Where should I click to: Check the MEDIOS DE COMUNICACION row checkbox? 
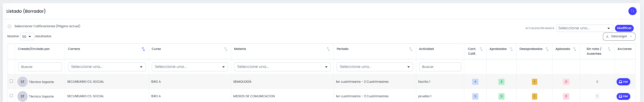pyautogui.click(x=11, y=96)
